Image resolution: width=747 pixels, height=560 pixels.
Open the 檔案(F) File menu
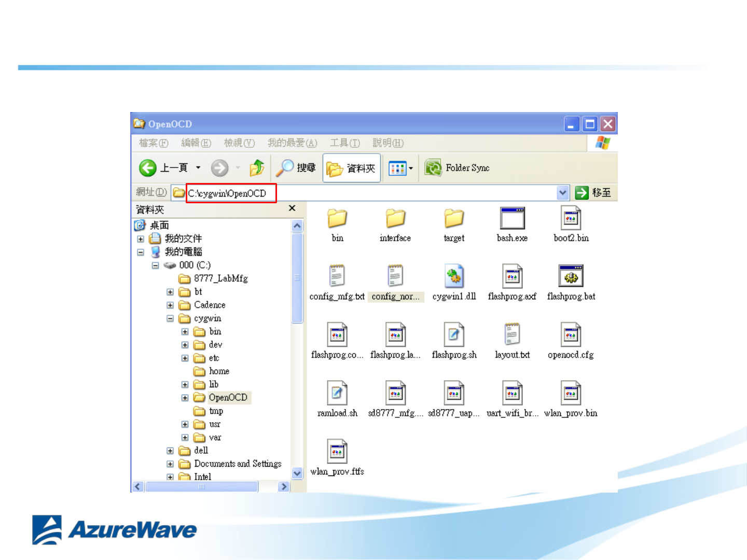154,143
